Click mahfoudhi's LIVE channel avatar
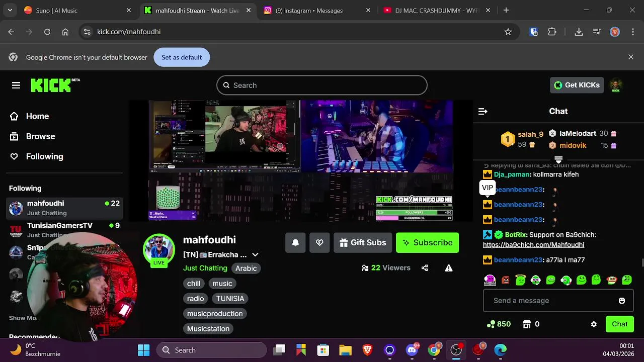The image size is (644, 362). point(159,249)
